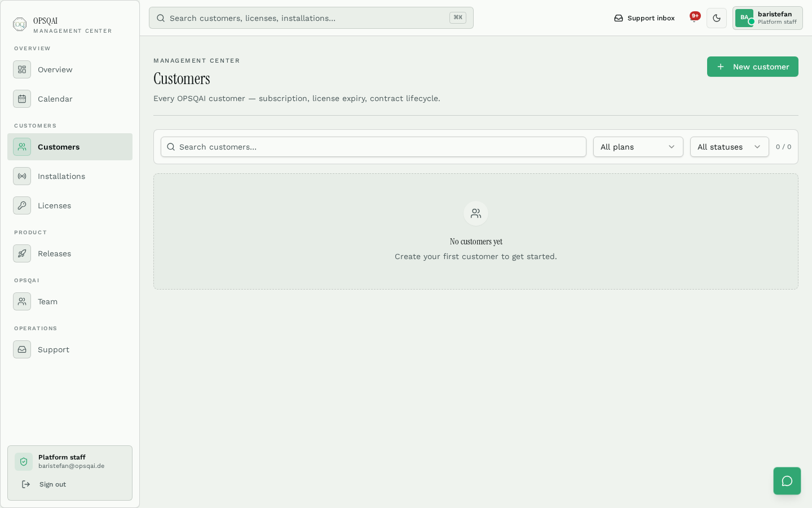Open Support inbox link
This screenshot has height=508, width=812.
[x=645, y=18]
